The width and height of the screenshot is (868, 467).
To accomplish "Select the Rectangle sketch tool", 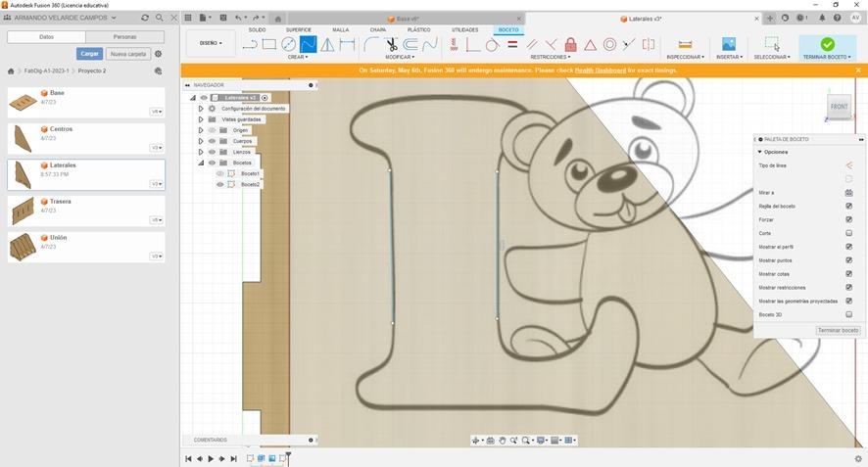I will [x=269, y=44].
